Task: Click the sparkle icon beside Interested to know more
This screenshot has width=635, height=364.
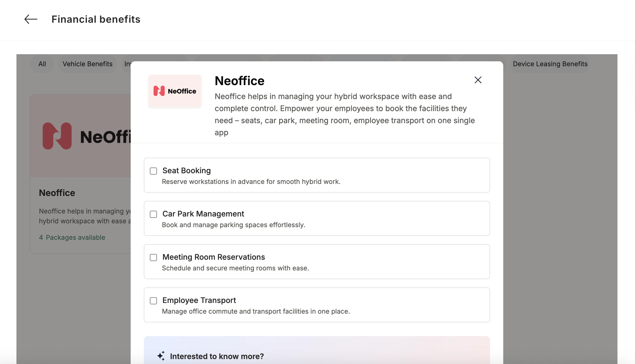Action: coord(161,356)
